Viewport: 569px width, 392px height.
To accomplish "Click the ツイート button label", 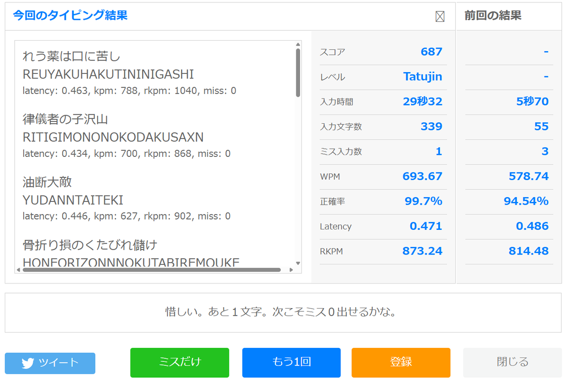I will pos(59,363).
